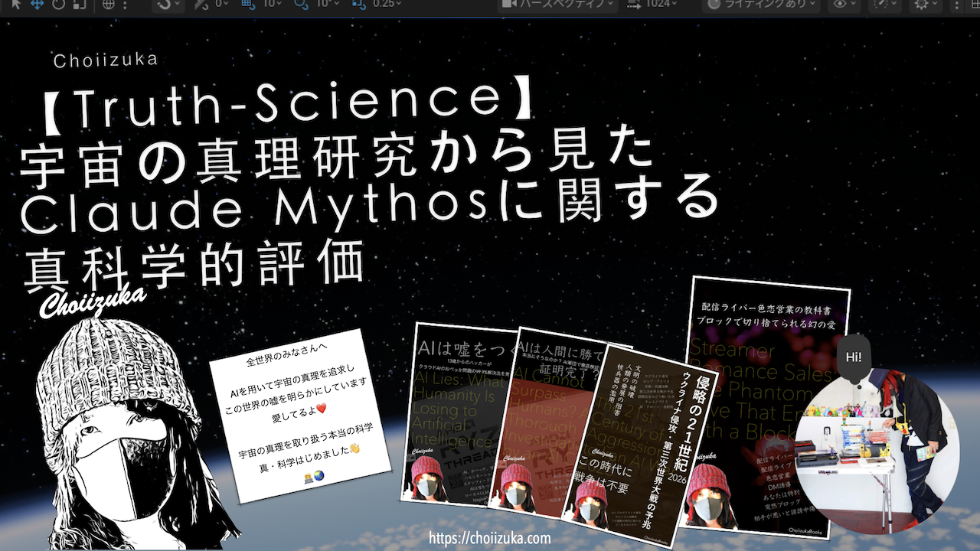
Task: Activate the Scale gizmo tool
Action: [80, 4]
